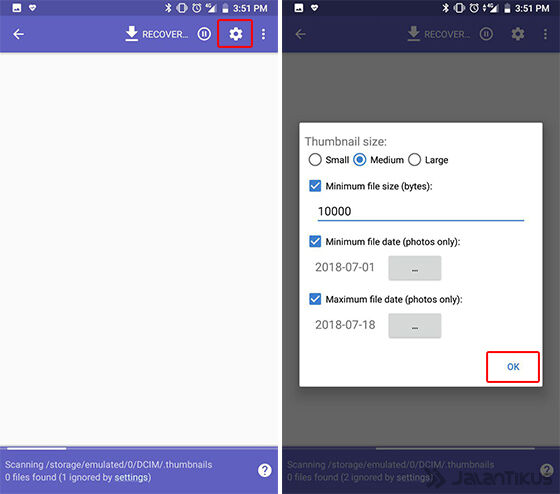
Task: Tap Bluetooth icon in left status bar
Action: tap(168, 8)
